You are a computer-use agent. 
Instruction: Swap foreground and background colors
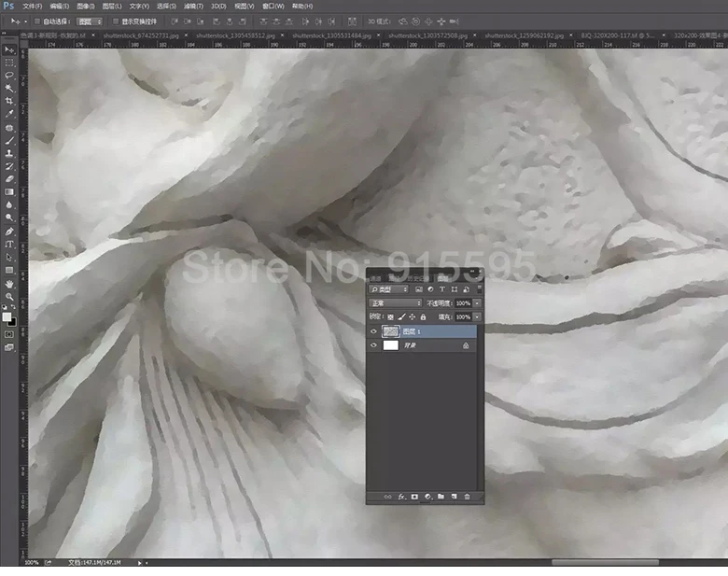point(13,307)
